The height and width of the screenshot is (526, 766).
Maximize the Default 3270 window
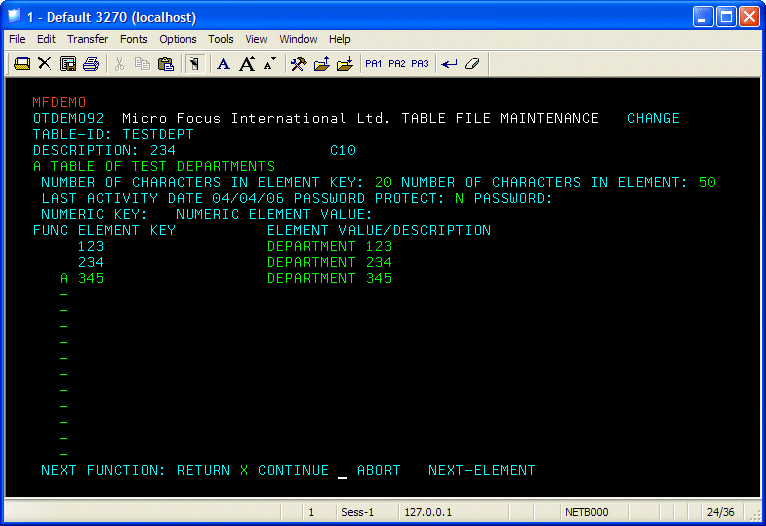(726, 17)
